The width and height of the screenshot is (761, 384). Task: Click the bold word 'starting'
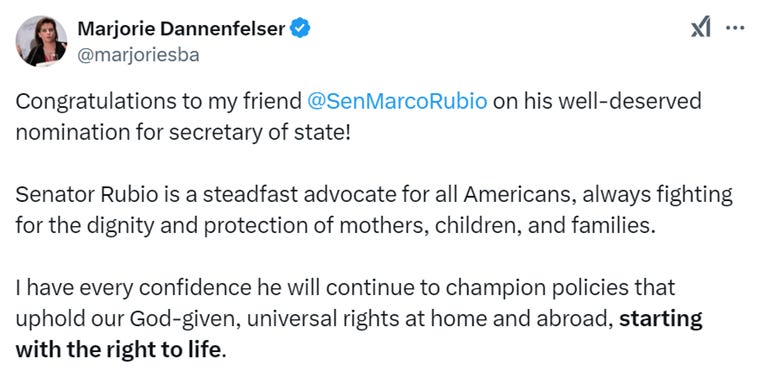(661, 319)
